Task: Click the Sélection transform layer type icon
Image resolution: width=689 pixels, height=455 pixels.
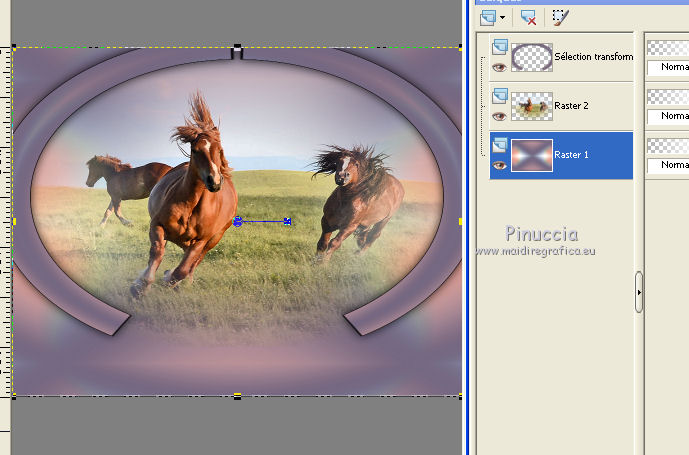Action: pyautogui.click(x=500, y=47)
